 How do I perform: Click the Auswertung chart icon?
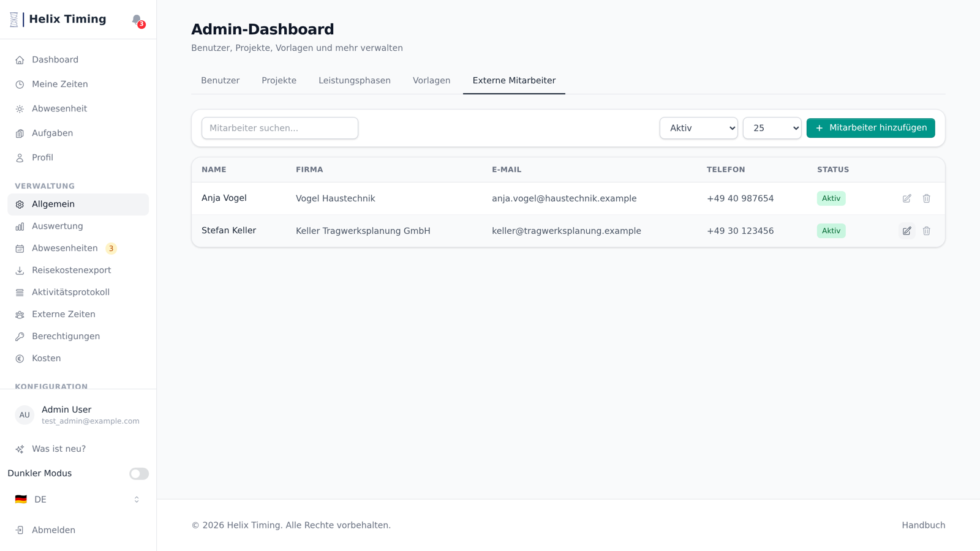20,227
